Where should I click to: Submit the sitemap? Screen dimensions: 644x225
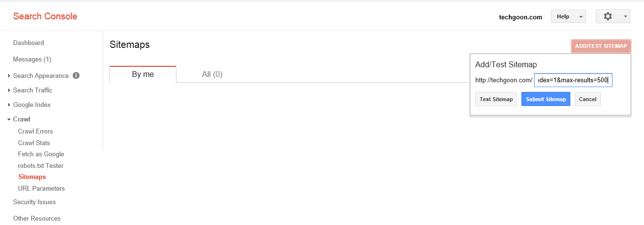[546, 99]
